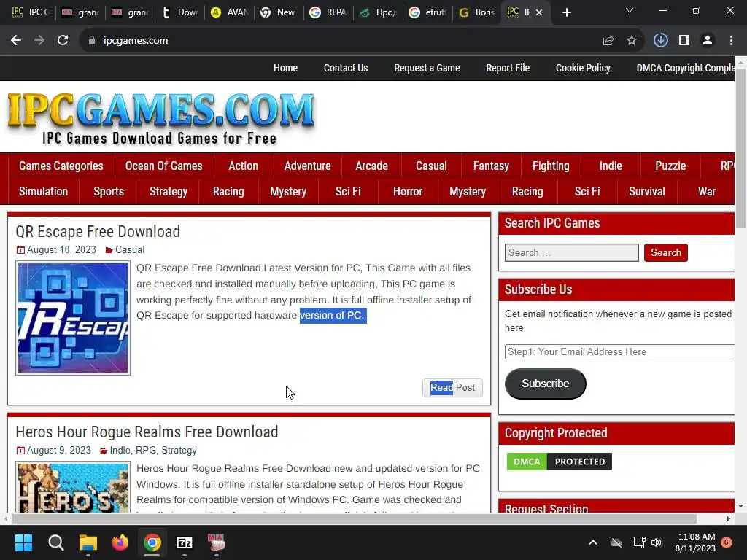
Task: Open Ocean Of Games category
Action: click(x=163, y=166)
